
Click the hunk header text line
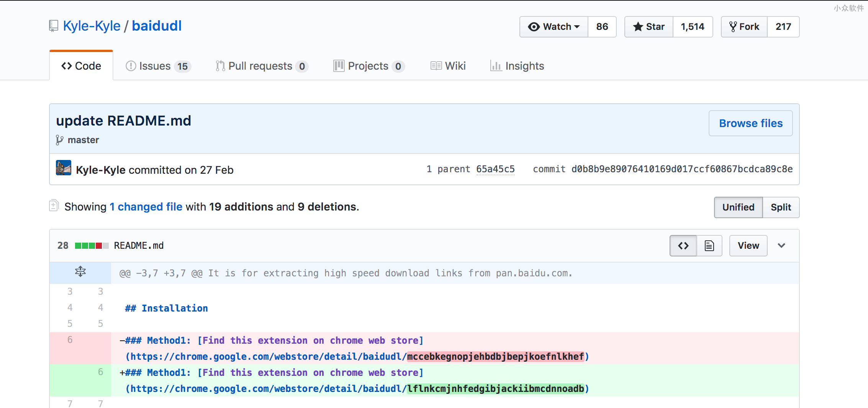coord(346,273)
